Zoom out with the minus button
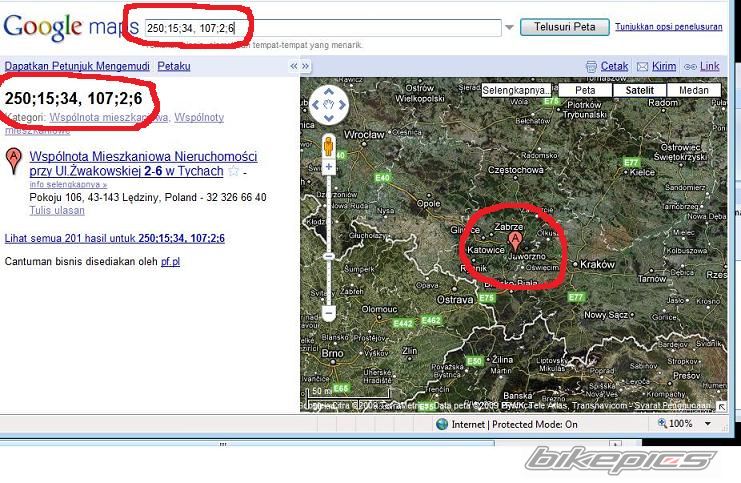Viewport: 741px width, 483px height. tap(328, 313)
